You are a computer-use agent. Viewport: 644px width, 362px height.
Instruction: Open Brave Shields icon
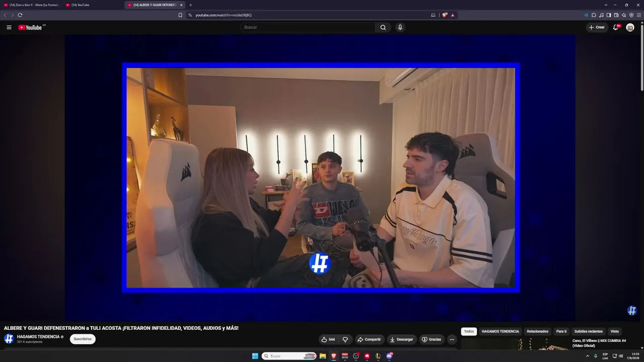[x=445, y=15]
